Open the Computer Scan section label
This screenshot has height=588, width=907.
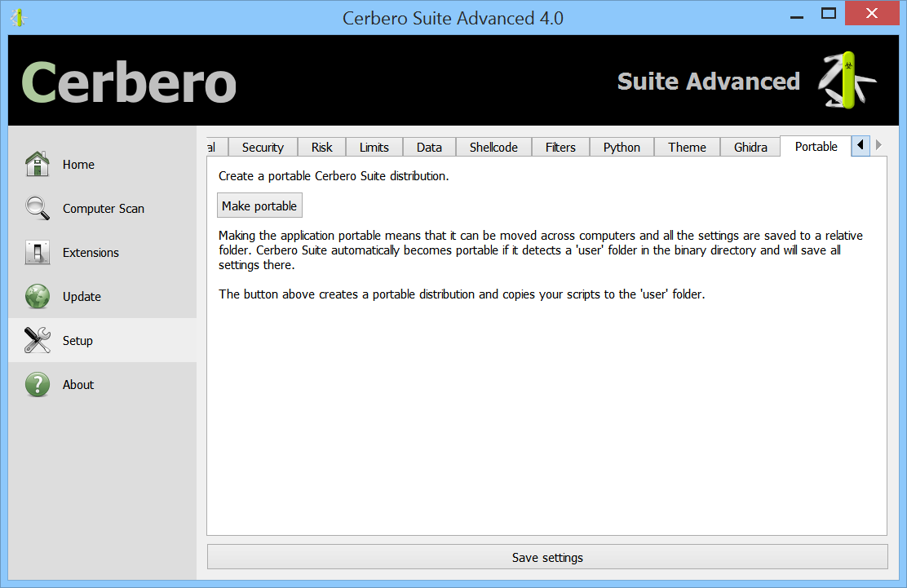click(x=104, y=209)
